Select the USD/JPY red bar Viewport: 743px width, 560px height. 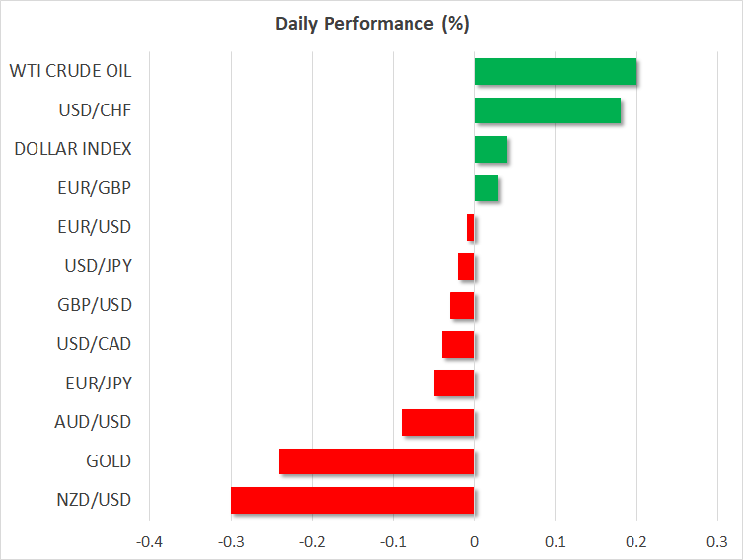pos(466,266)
